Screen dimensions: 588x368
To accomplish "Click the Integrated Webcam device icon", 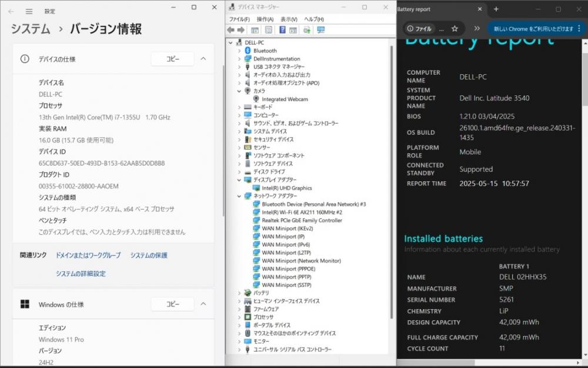I will (256, 99).
